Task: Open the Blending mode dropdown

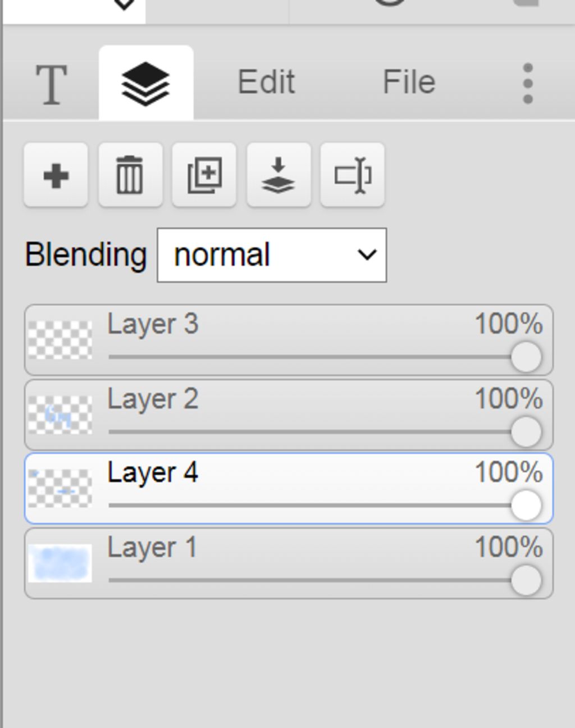Action: pos(272,255)
